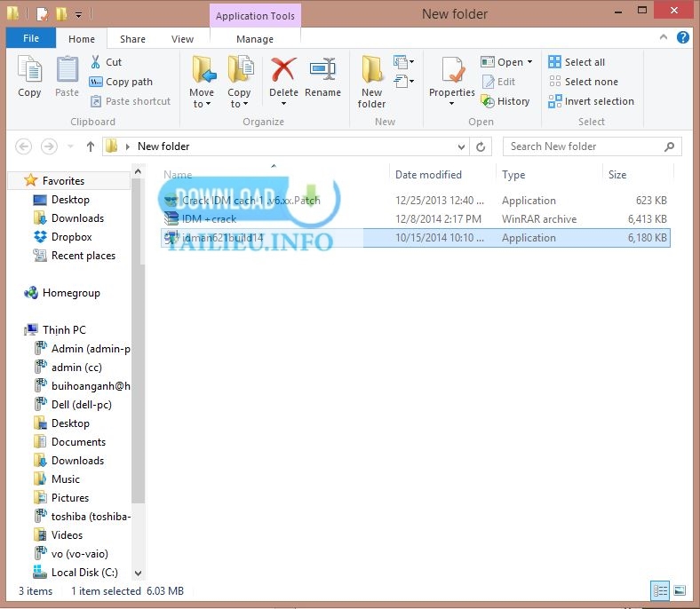
Task: Expand the address bar history dropdown
Action: coord(461,146)
